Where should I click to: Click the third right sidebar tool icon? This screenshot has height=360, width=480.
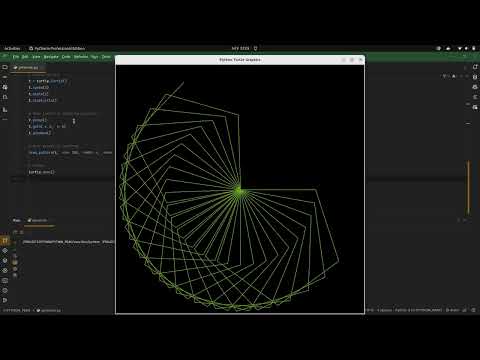click(x=475, y=87)
